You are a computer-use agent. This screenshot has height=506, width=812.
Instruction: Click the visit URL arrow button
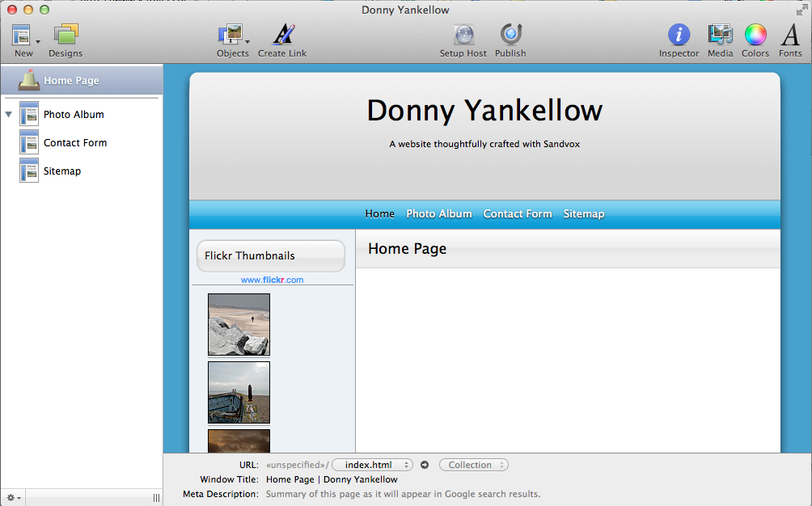[425, 465]
